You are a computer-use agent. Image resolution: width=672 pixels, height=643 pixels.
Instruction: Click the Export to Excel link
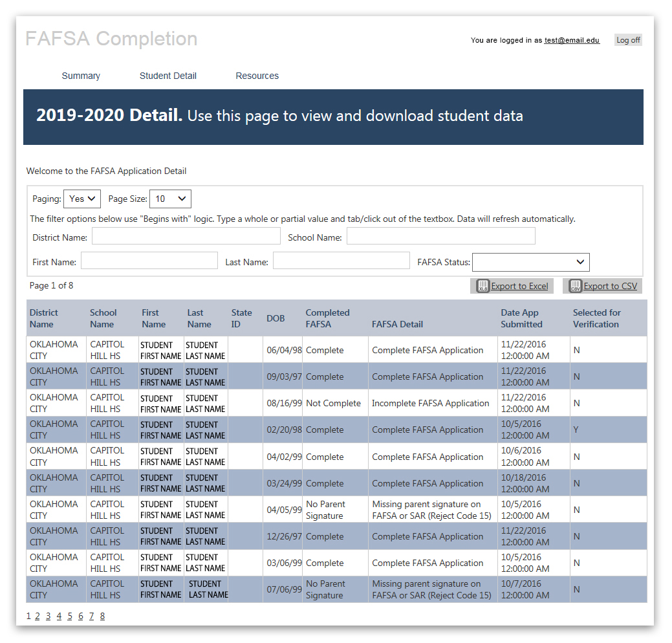point(519,286)
